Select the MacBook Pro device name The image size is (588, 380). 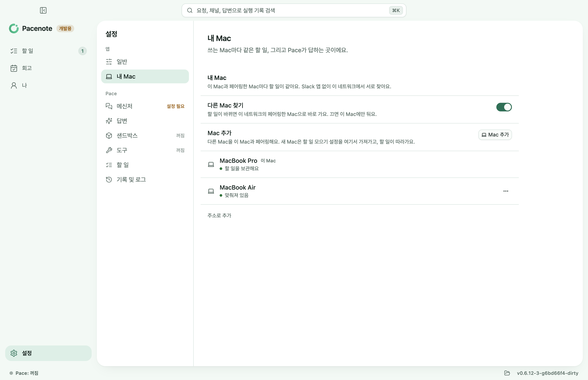(238, 161)
